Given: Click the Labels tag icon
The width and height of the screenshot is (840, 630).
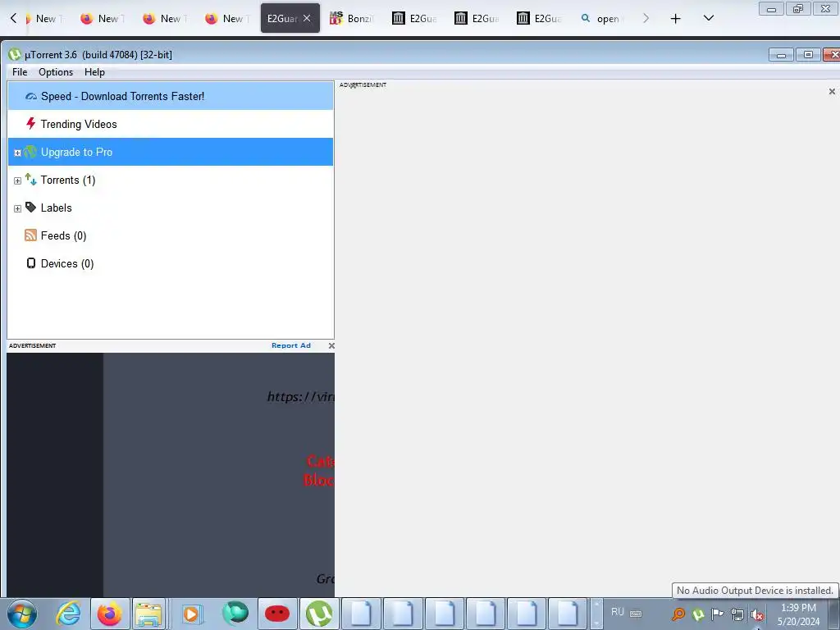Looking at the screenshot, I should 30,208.
